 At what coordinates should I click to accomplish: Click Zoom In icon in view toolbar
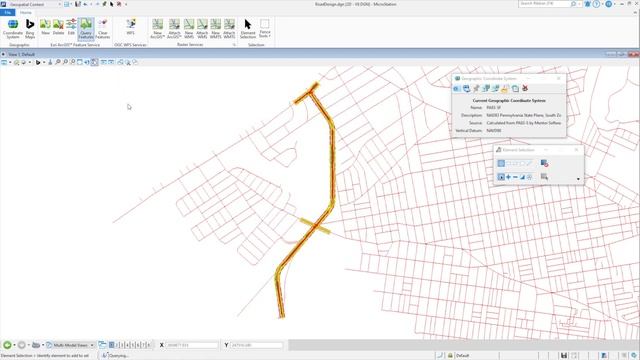[58, 62]
